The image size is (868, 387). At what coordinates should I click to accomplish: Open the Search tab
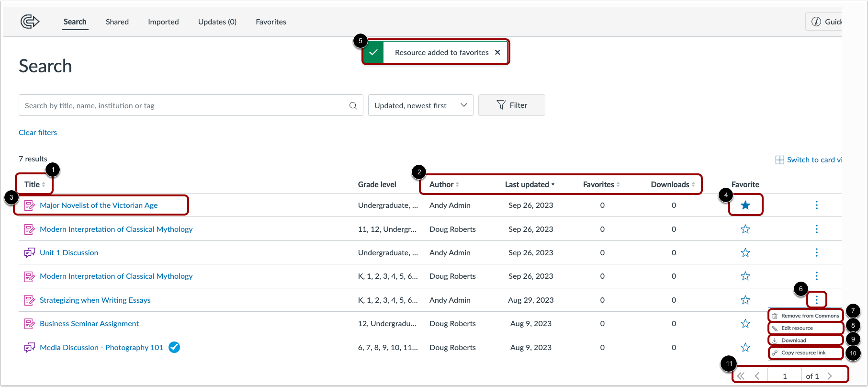point(75,22)
